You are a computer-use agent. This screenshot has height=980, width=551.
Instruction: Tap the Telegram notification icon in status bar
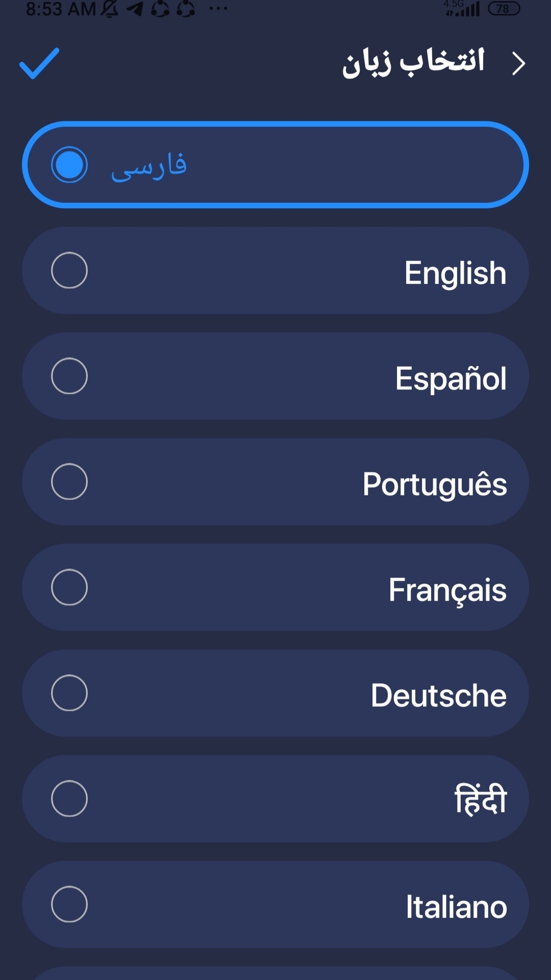coord(135,9)
